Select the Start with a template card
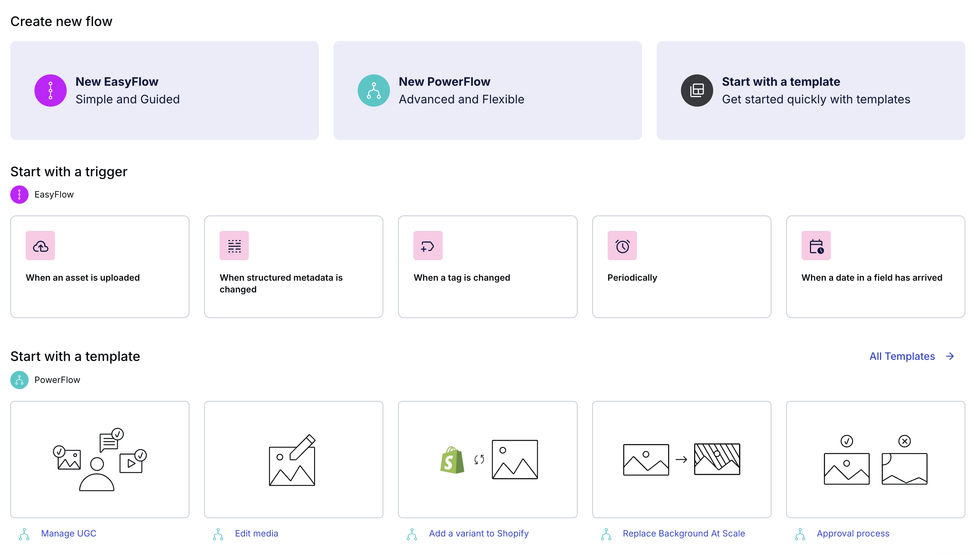Viewport: 980px width, 557px height. (811, 90)
